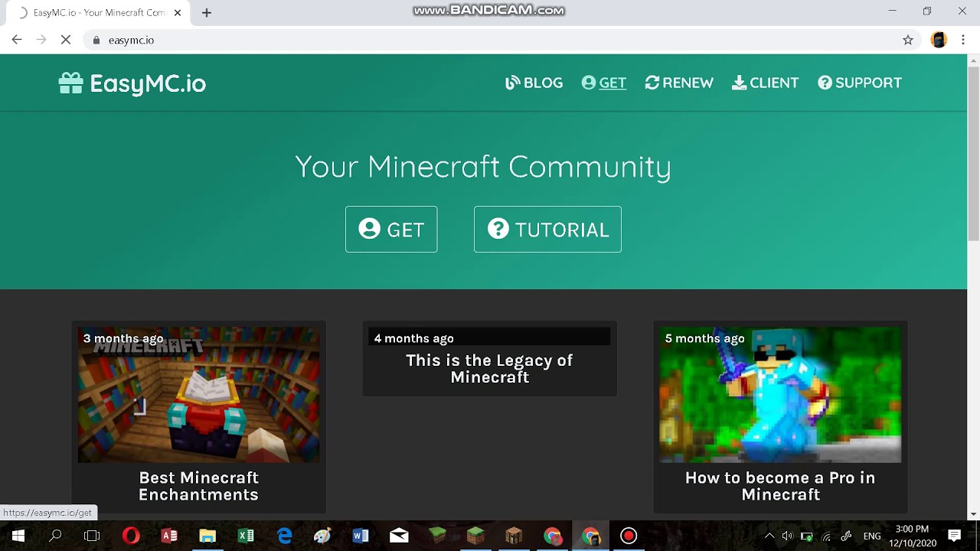Go back using browser back arrow
Image resolution: width=980 pixels, height=551 pixels.
tap(17, 40)
